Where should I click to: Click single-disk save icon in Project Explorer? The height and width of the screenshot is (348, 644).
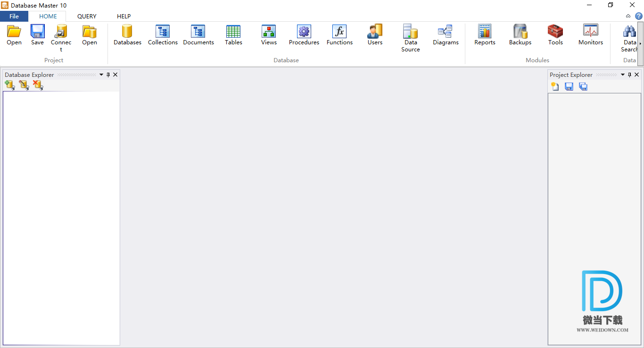pos(569,86)
